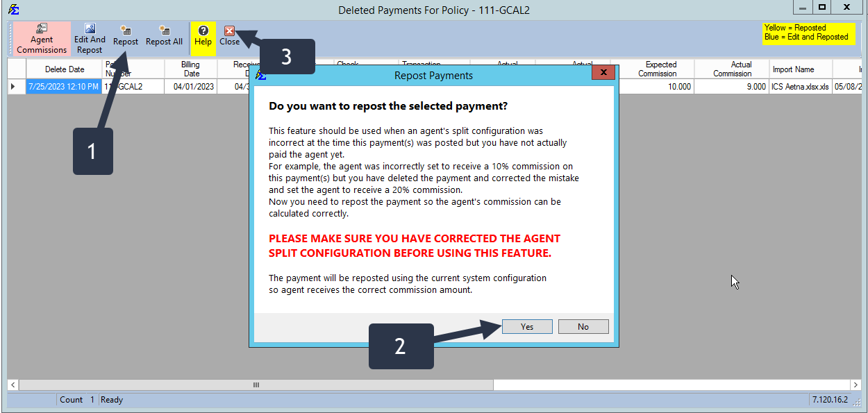Click the horizontal scrollbar thumb
This screenshot has width=868, height=413.
(x=256, y=385)
